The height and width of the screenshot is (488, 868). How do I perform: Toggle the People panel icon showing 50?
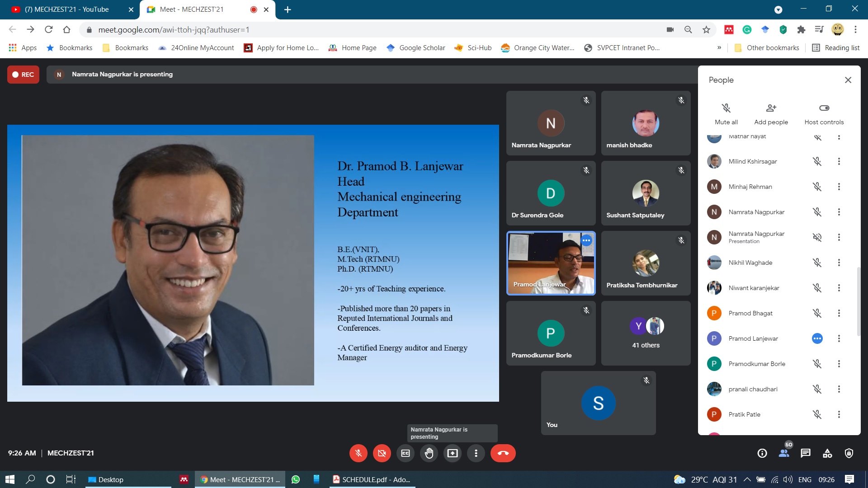(x=784, y=453)
